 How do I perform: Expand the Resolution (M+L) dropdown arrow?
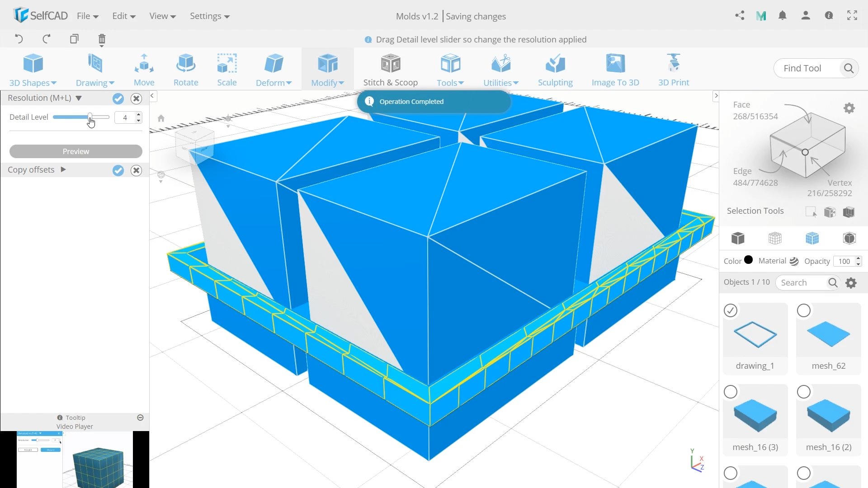click(79, 98)
